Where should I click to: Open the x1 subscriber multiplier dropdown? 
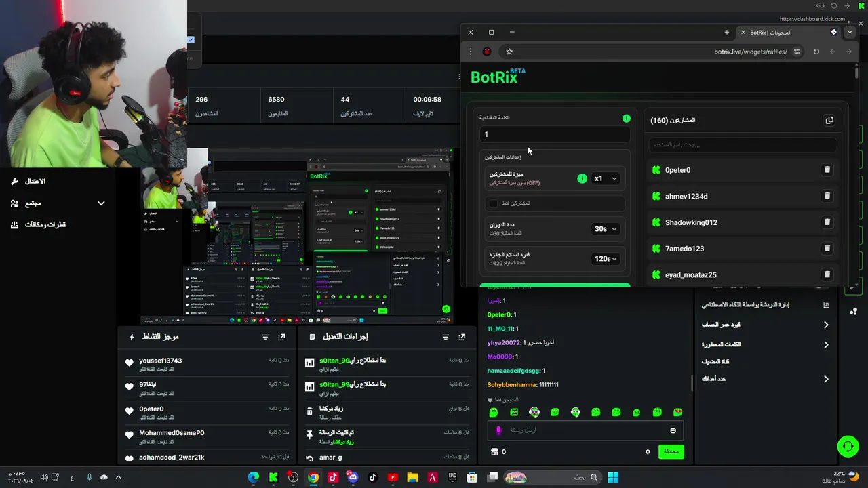click(605, 178)
